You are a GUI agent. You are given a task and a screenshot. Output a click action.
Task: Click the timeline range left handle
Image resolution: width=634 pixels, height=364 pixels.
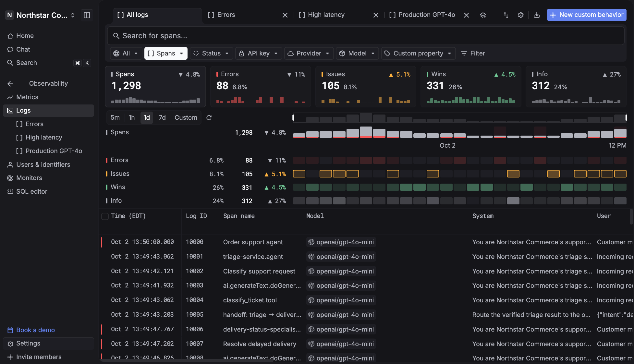tap(293, 117)
